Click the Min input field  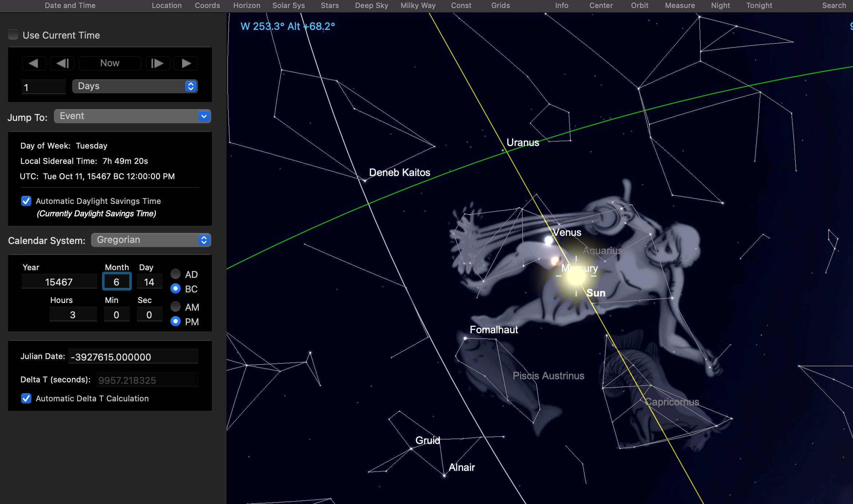pyautogui.click(x=117, y=315)
